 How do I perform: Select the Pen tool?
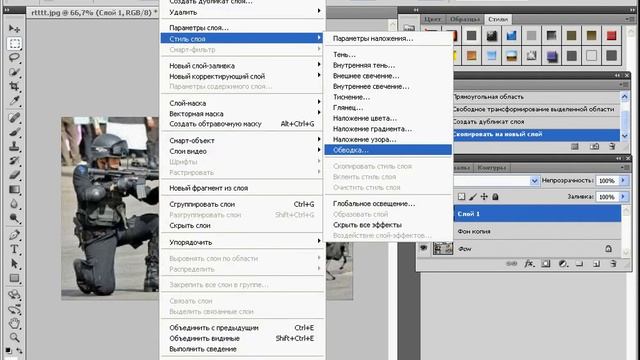click(x=14, y=235)
